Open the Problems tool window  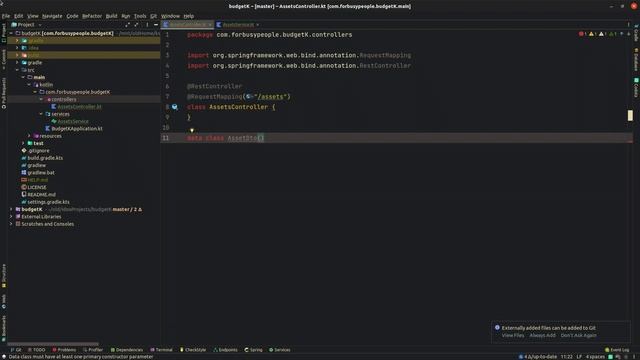[x=64, y=350]
